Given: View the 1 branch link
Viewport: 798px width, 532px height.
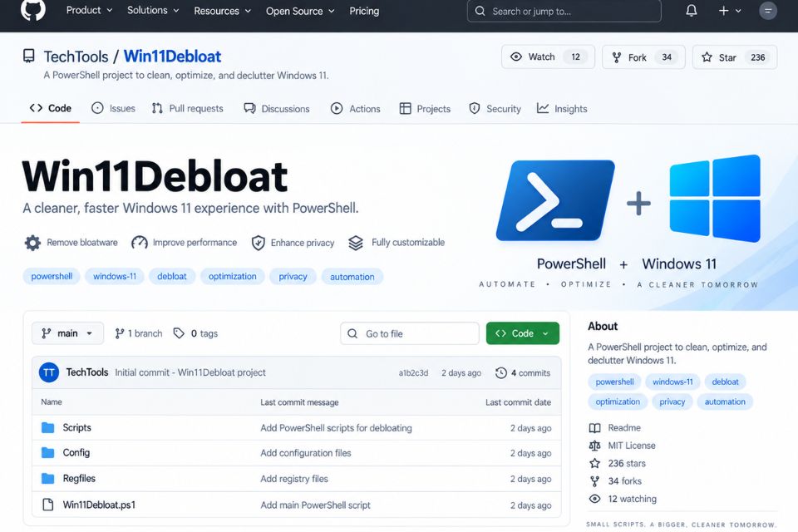Looking at the screenshot, I should click(x=139, y=333).
